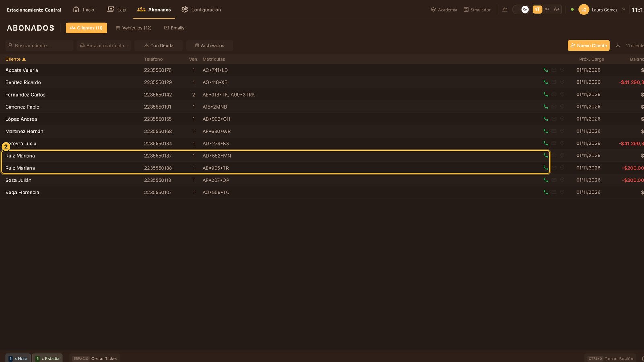Click the bell icon at bottom right corner
This screenshot has width=644, height=362.
[642, 358]
